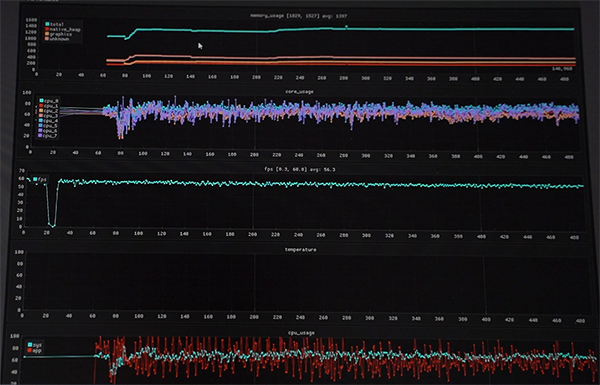Toggle cpu_4 in the core_usage legend
This screenshot has height=385, width=600.
[x=49, y=121]
